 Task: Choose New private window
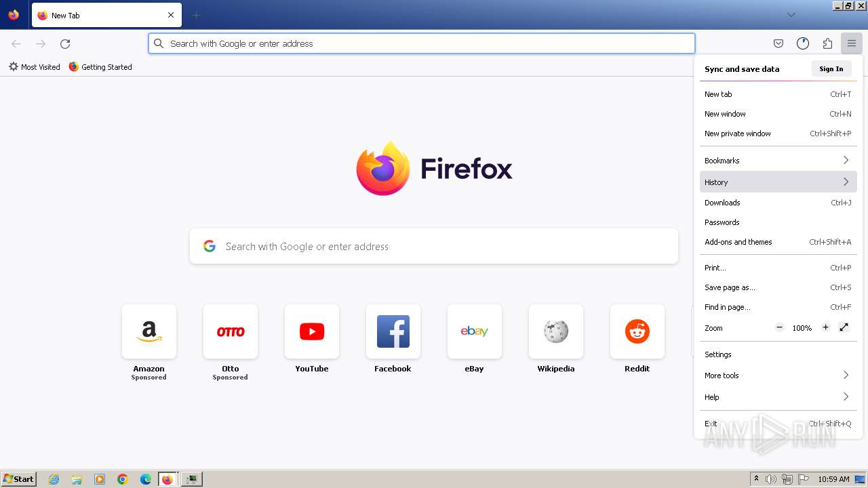pos(778,134)
